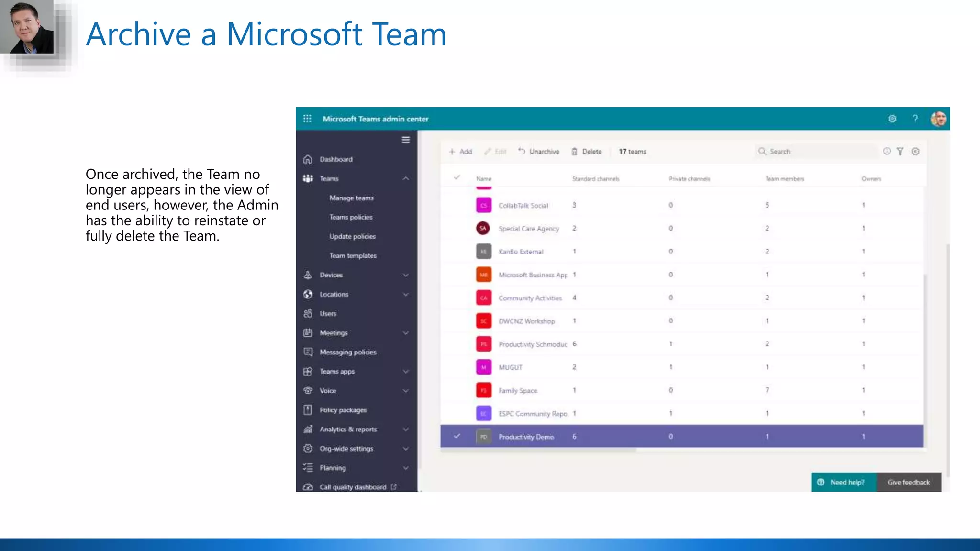Viewport: 980px width, 551px height.
Task: Open the filter funnel icon
Action: pyautogui.click(x=900, y=152)
